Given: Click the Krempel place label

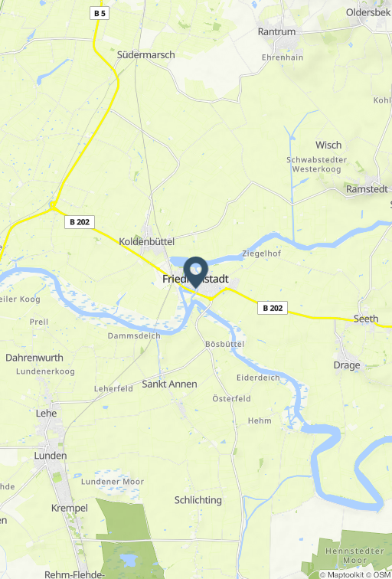Looking at the screenshot, I should [70, 508].
